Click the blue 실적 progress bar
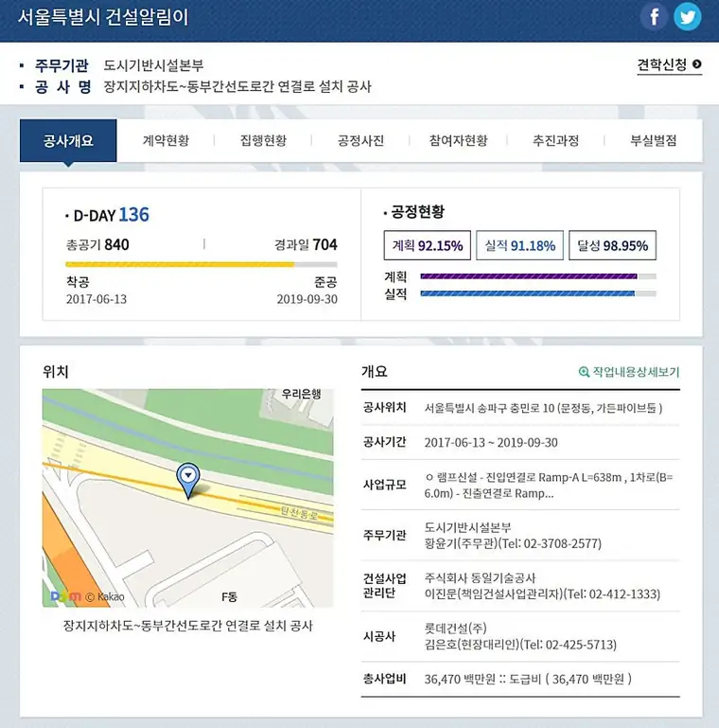Viewport: 719px width, 728px height. tap(538, 293)
